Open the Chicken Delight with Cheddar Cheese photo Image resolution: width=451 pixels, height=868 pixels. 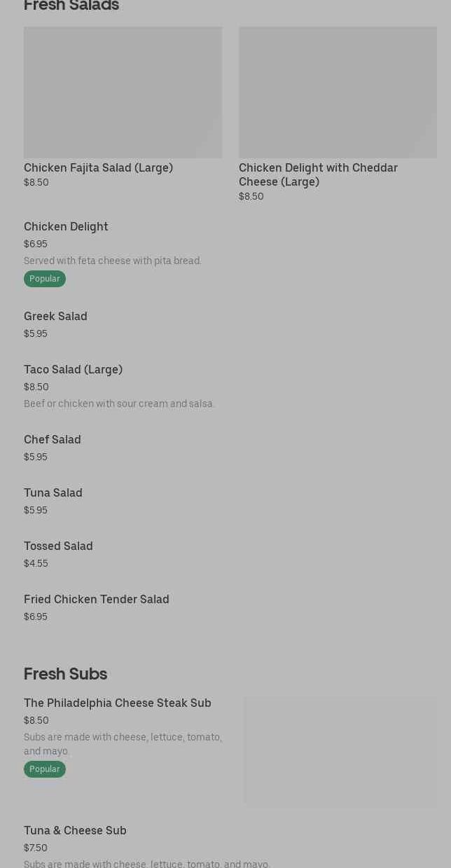338,92
